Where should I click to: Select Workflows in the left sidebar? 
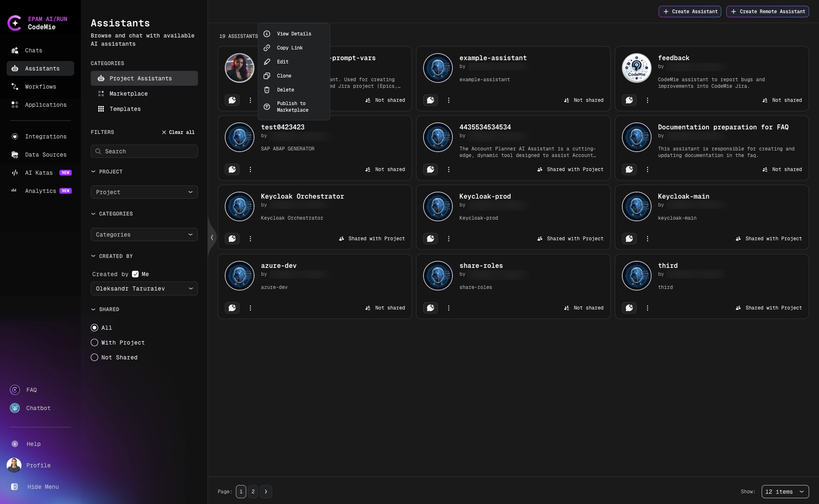pos(40,87)
